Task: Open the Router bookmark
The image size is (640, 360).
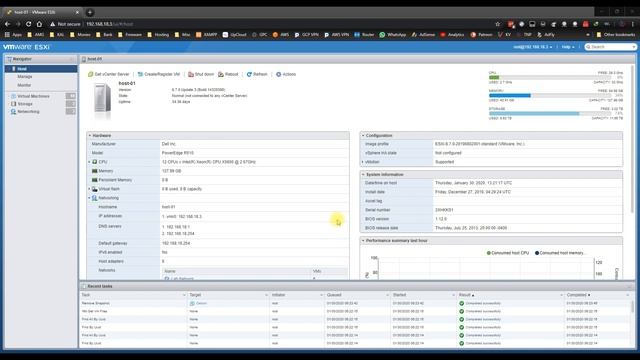Action: point(364,35)
